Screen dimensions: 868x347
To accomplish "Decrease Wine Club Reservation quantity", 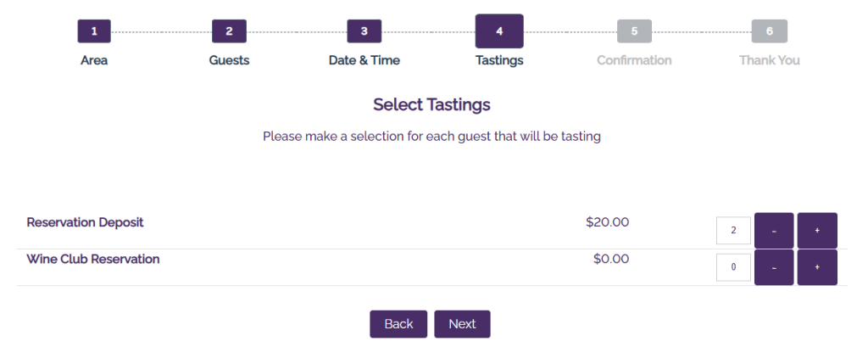I will 774,267.
